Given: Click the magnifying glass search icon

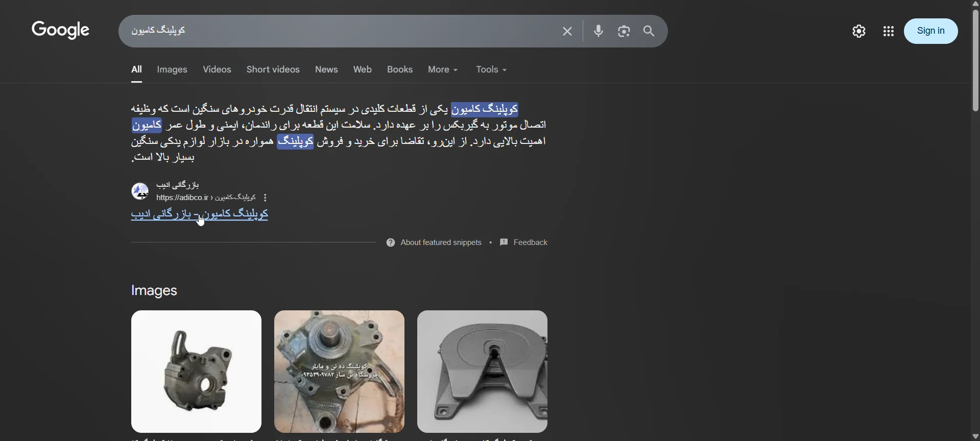Looking at the screenshot, I should point(649,32).
